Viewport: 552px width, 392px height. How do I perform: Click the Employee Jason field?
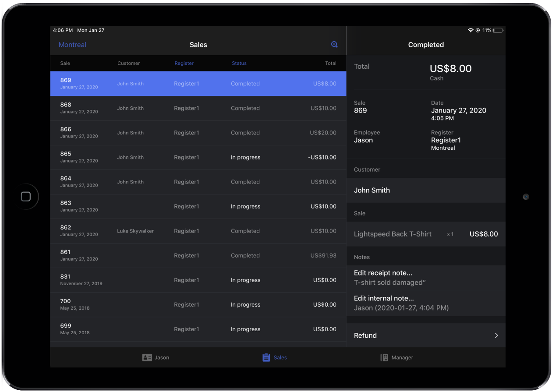[367, 137]
